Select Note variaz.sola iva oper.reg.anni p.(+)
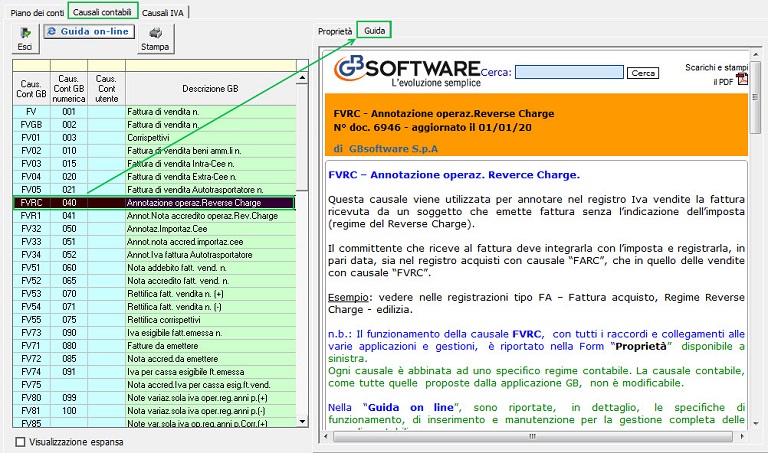The height and width of the screenshot is (453, 768). pyautogui.click(x=154, y=398)
